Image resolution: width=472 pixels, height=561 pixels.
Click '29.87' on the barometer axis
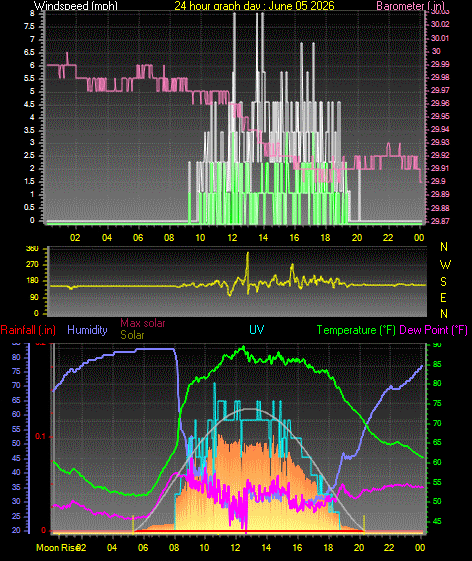[x=440, y=221]
